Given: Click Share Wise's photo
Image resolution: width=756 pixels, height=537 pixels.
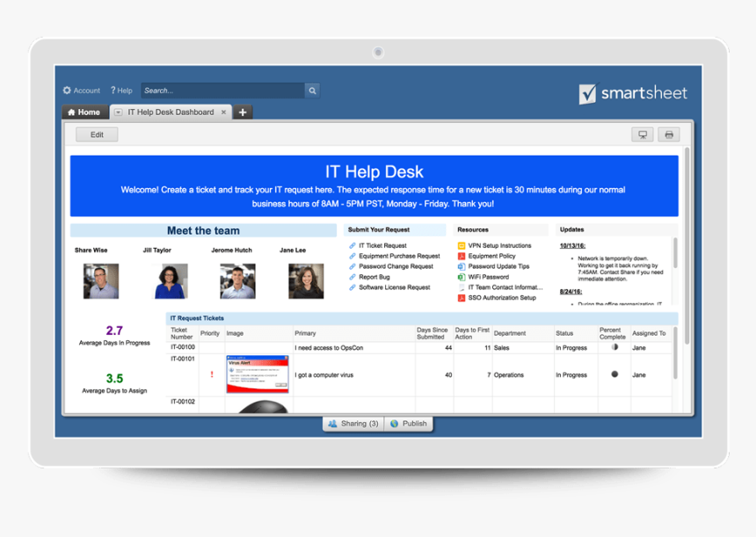Looking at the screenshot, I should 101,281.
